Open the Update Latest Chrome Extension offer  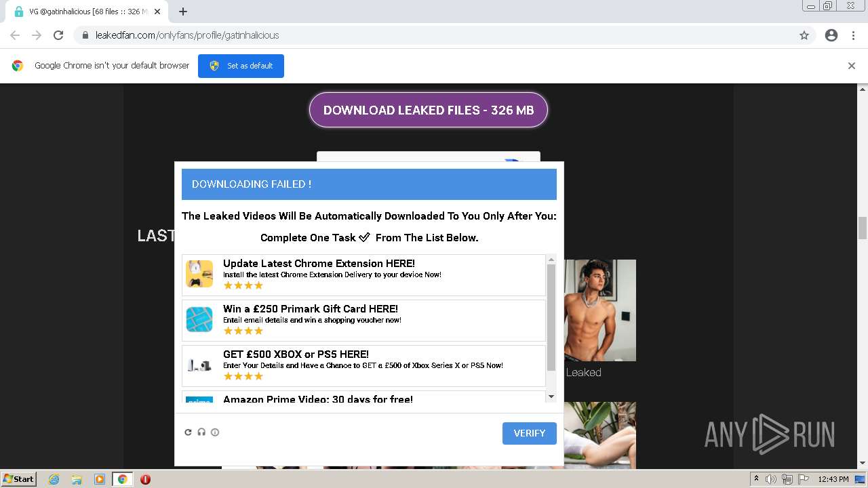coord(363,275)
